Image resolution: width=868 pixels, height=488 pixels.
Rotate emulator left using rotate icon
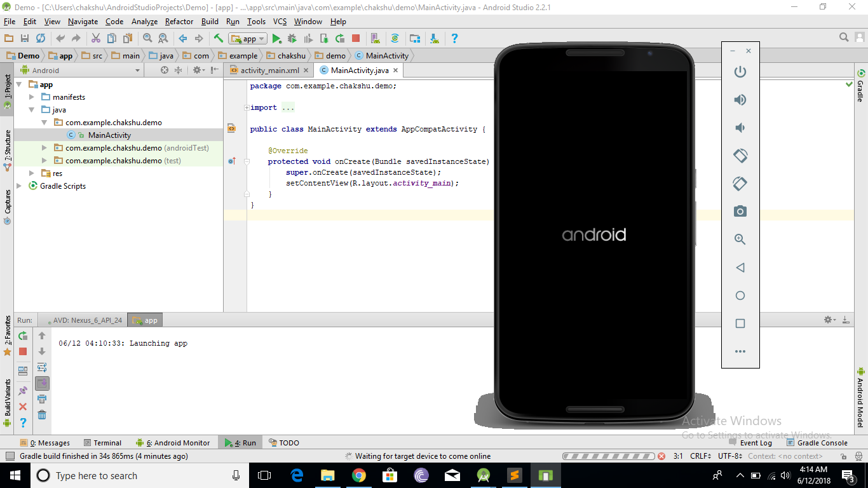[740, 156]
